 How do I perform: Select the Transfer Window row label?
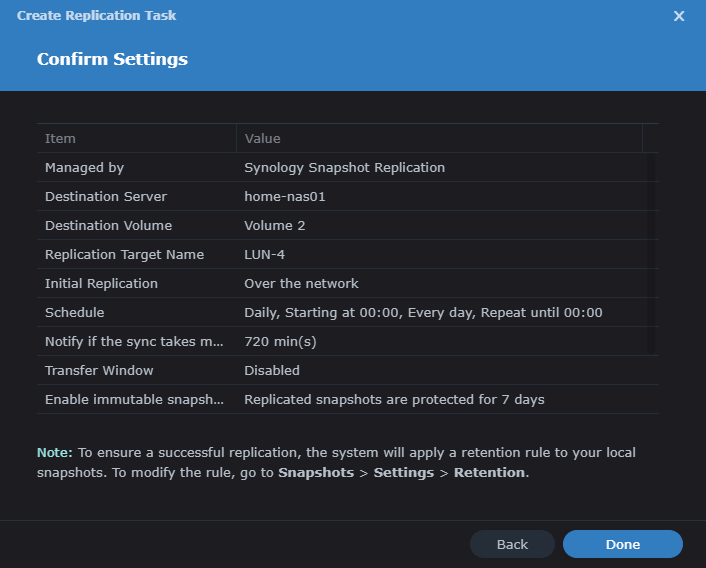point(99,370)
